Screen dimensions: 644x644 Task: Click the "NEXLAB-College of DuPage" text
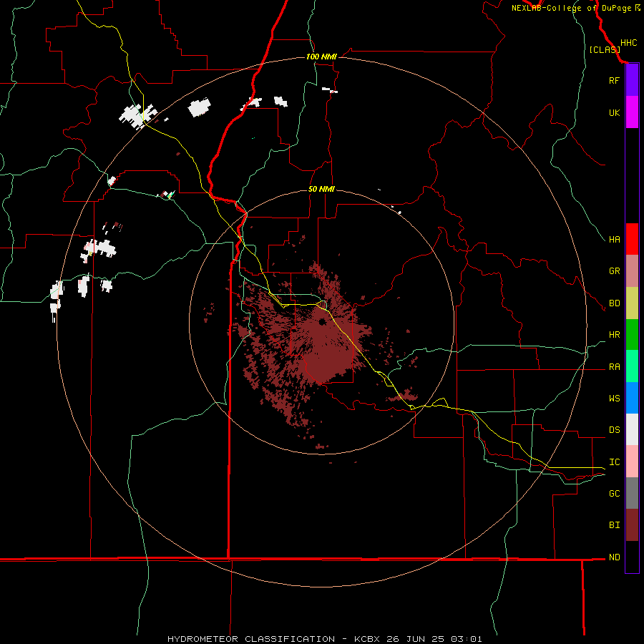(x=572, y=8)
